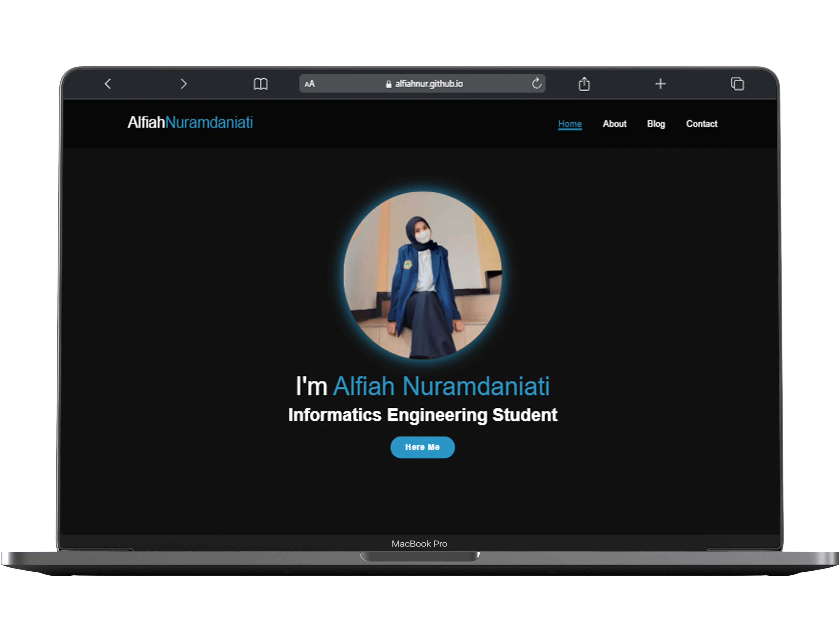The width and height of the screenshot is (840, 630).
Task: Select the Alfiah Nuramdaniati heading text
Action: [441, 387]
